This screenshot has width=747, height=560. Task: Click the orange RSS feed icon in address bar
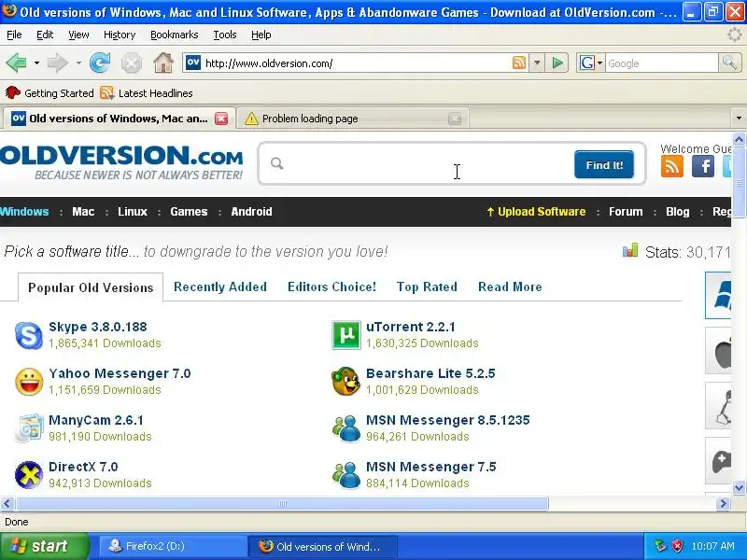[x=519, y=63]
